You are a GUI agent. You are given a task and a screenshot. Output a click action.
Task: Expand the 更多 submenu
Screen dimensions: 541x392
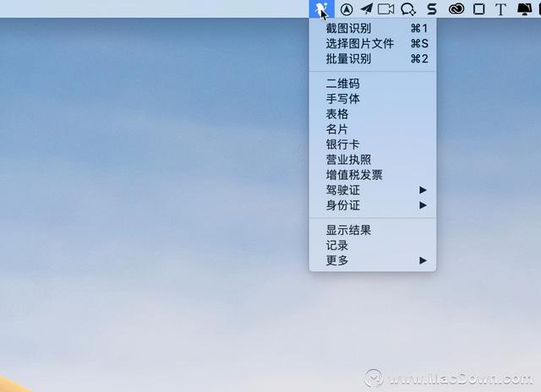tap(373, 260)
